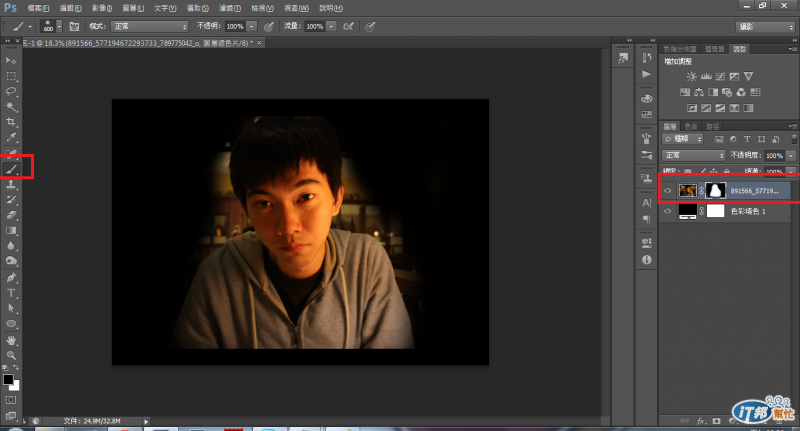Select the Pen tool
The width and height of the screenshot is (800, 431).
coord(11,278)
